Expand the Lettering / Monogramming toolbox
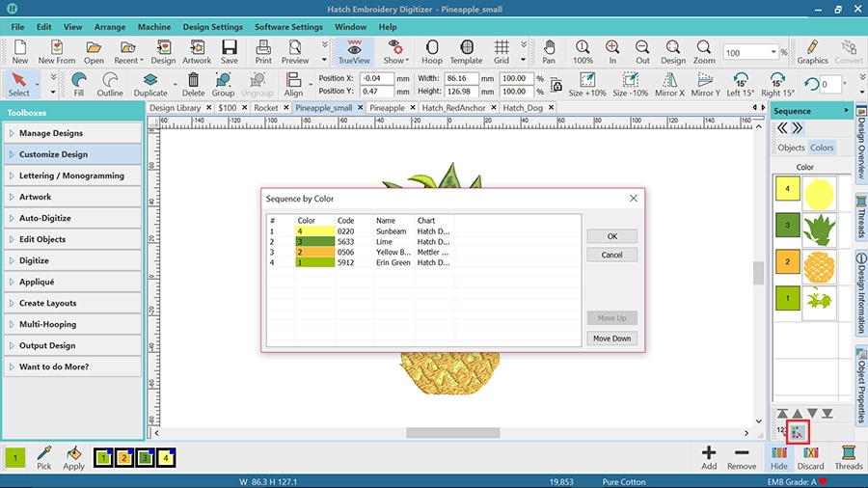The image size is (868, 488). 71,176
